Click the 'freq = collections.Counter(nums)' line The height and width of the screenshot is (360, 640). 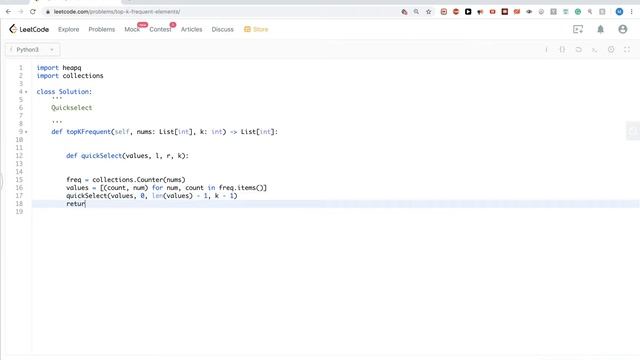click(126, 180)
